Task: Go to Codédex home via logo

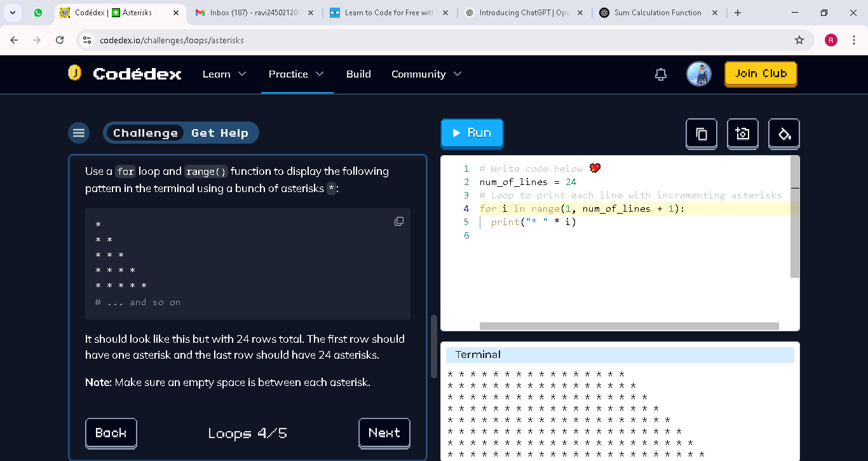Action: click(x=125, y=74)
